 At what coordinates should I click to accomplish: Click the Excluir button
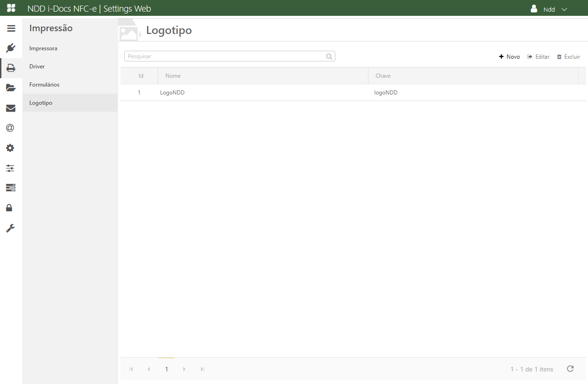[568, 57]
